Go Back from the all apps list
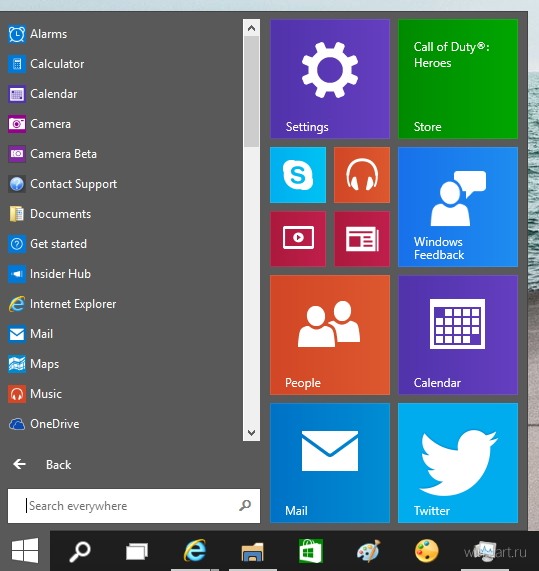Screen dimensions: 539x571 (42, 465)
